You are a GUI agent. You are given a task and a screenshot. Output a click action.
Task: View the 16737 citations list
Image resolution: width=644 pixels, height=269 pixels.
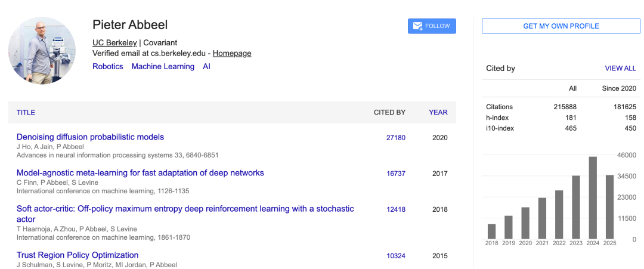tap(396, 174)
